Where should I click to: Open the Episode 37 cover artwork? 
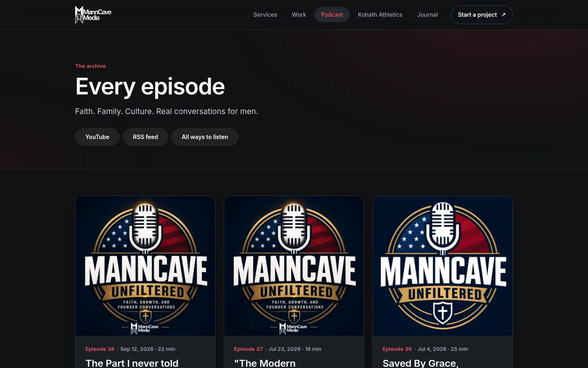pos(294,266)
